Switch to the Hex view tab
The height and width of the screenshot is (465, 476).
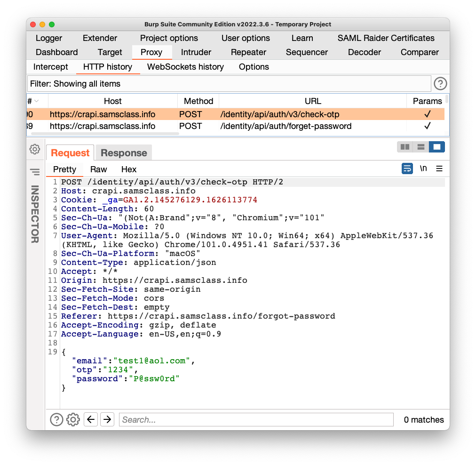point(129,169)
